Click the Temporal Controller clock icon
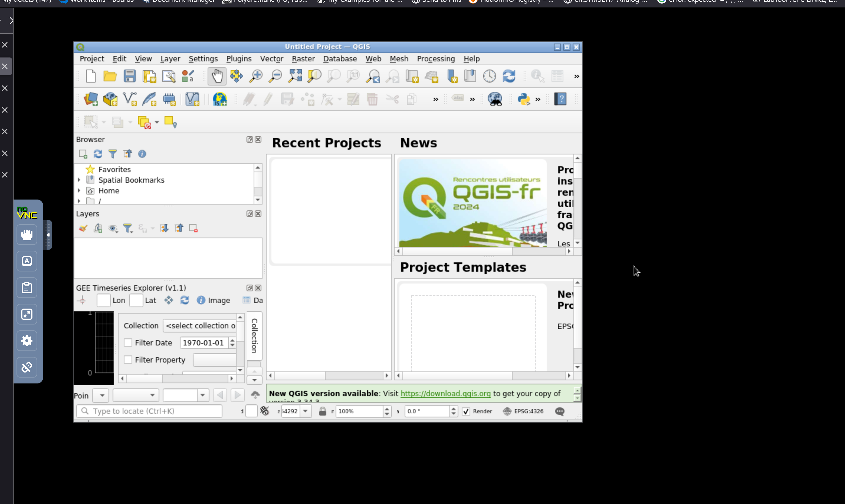 coord(489,76)
